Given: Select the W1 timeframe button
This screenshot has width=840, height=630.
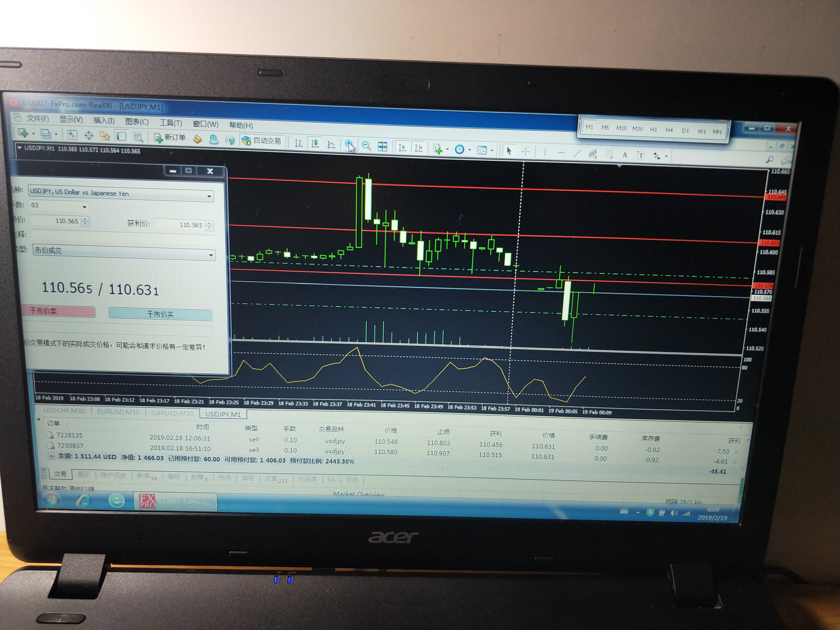Looking at the screenshot, I should [x=701, y=131].
